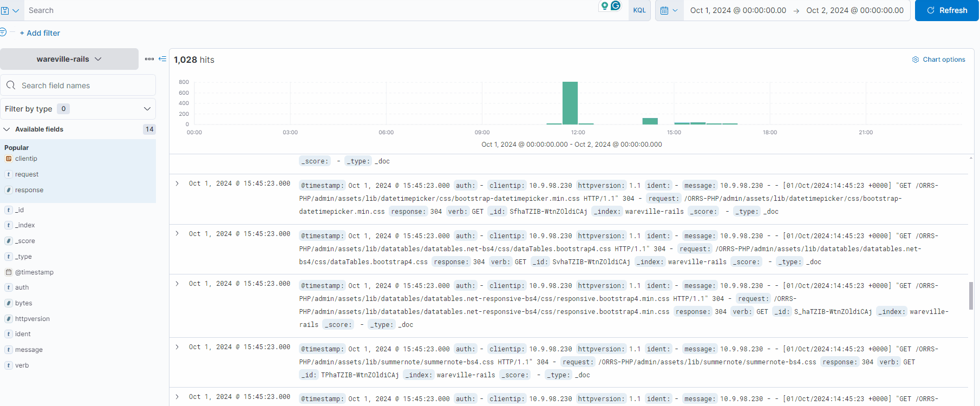The width and height of the screenshot is (980, 406).
Task: Collapse the fields sidebar
Action: (x=162, y=58)
